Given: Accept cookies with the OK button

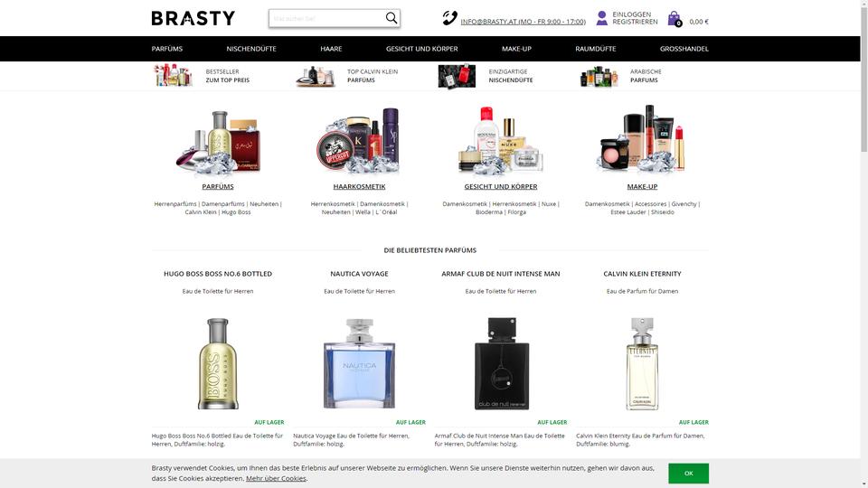Looking at the screenshot, I should 688,473.
